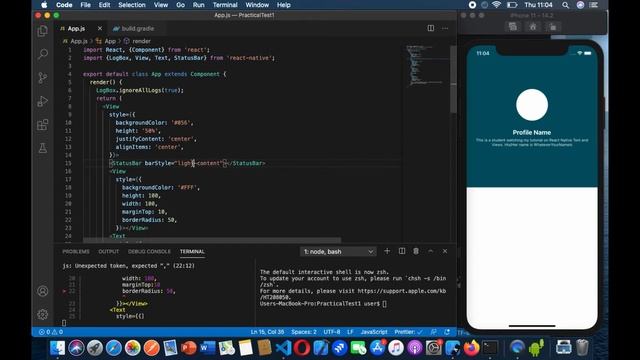Click the code minimap
640x360 pixels.
point(424,65)
